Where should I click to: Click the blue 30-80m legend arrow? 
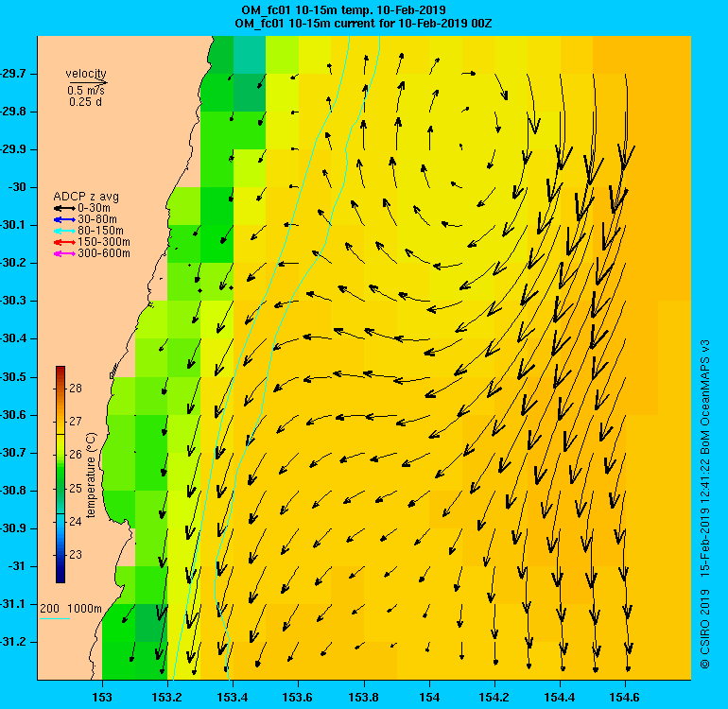(64, 219)
